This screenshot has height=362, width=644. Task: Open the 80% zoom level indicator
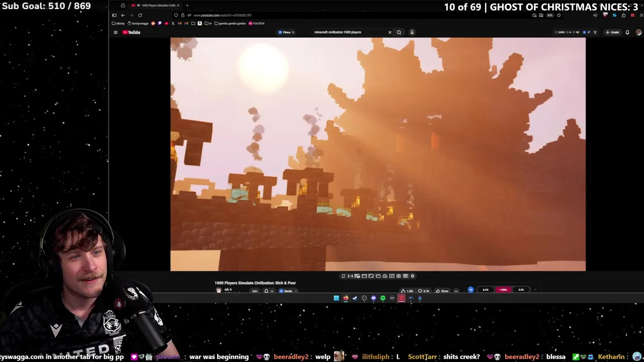point(550,15)
